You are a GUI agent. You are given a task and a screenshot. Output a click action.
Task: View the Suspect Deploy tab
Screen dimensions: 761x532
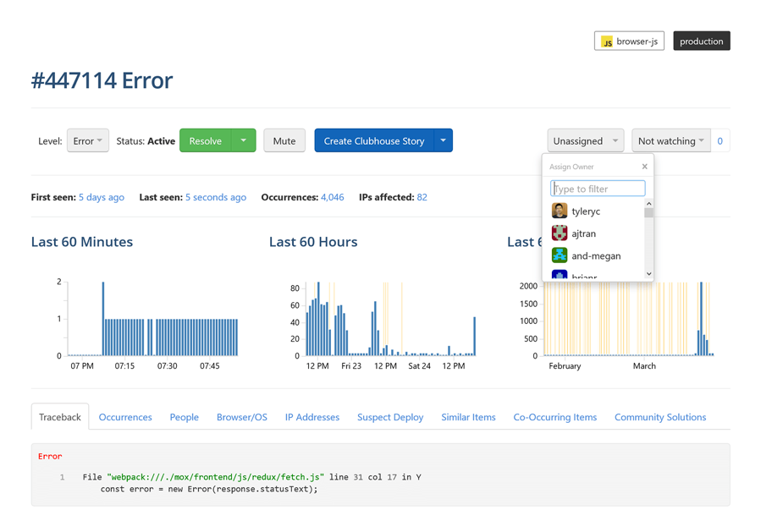pos(390,417)
